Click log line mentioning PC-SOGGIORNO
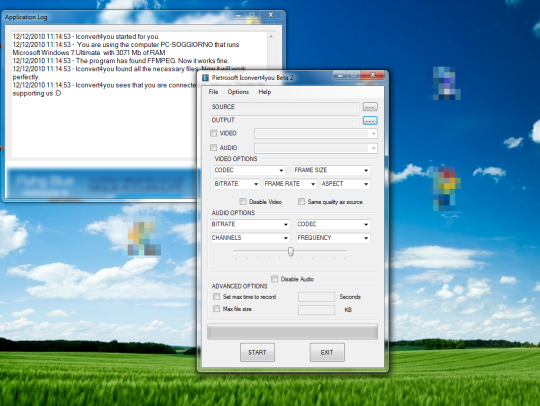The image size is (540, 406). (126, 49)
